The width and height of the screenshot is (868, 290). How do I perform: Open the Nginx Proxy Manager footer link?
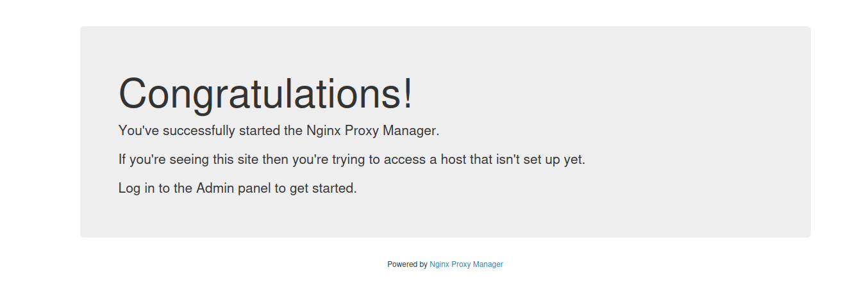pyautogui.click(x=466, y=264)
